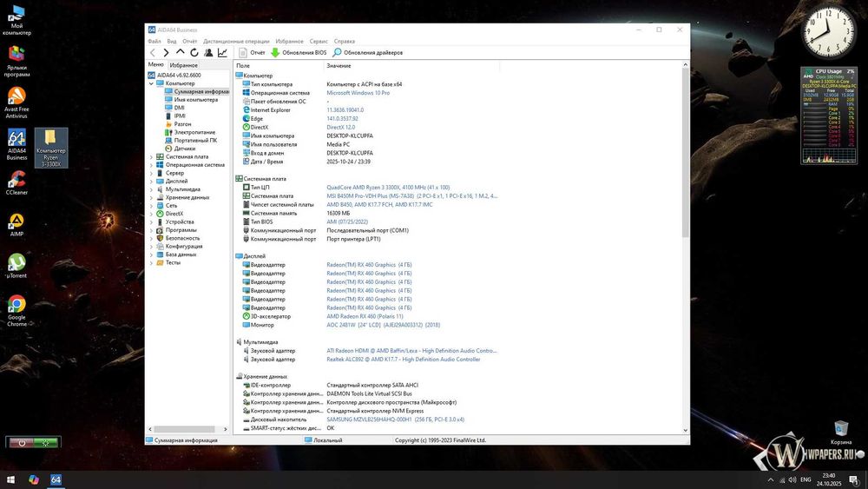Click the Realtek ALC892 audio controller link
This screenshot has width=868, height=489.
click(x=404, y=360)
